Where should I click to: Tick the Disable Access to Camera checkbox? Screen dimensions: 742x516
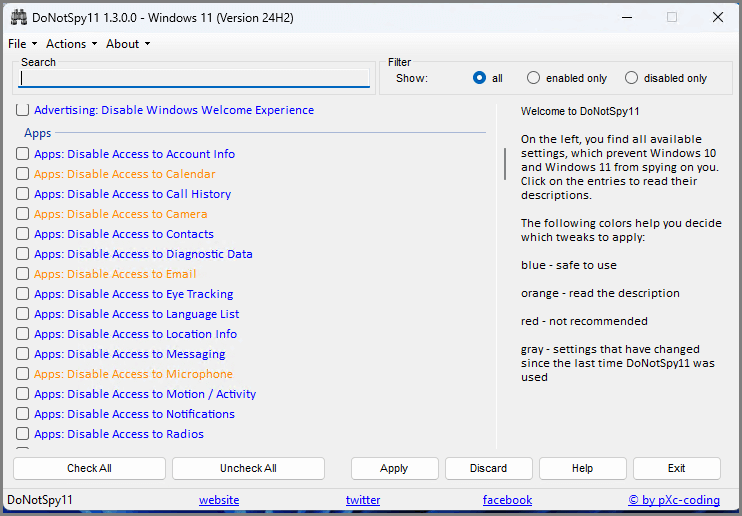coord(23,214)
